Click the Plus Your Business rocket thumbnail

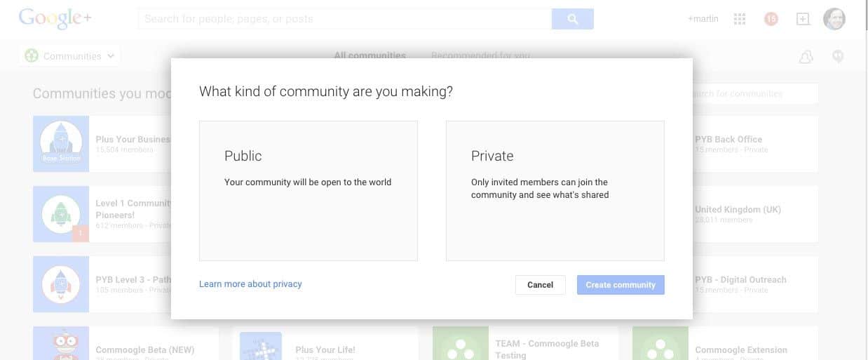click(x=61, y=144)
